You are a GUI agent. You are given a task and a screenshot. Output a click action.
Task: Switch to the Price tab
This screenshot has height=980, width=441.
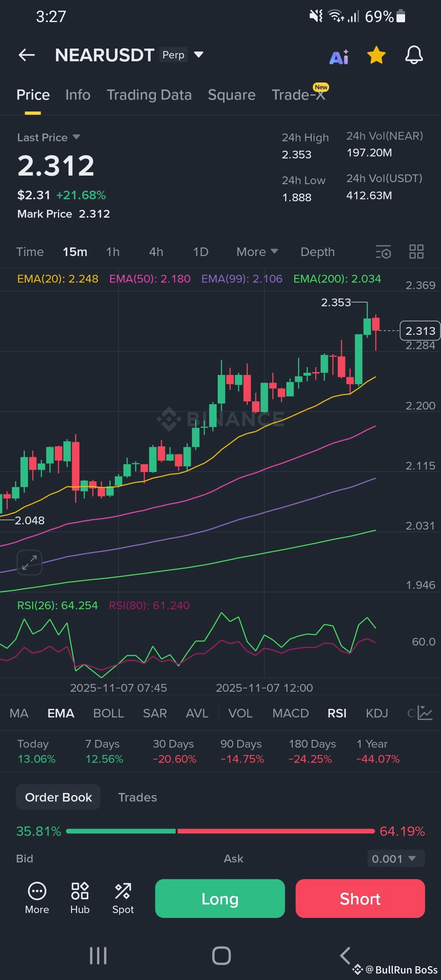tap(33, 95)
